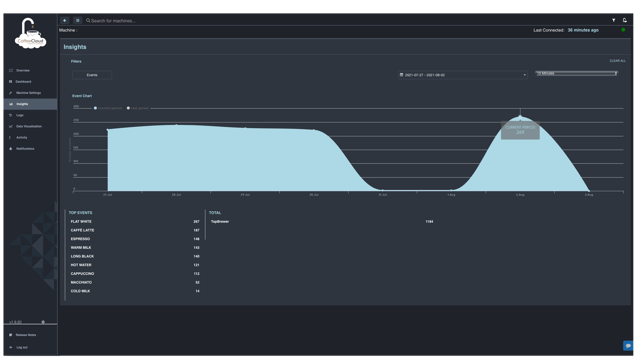Open the list menu icon beside search

coord(77,20)
